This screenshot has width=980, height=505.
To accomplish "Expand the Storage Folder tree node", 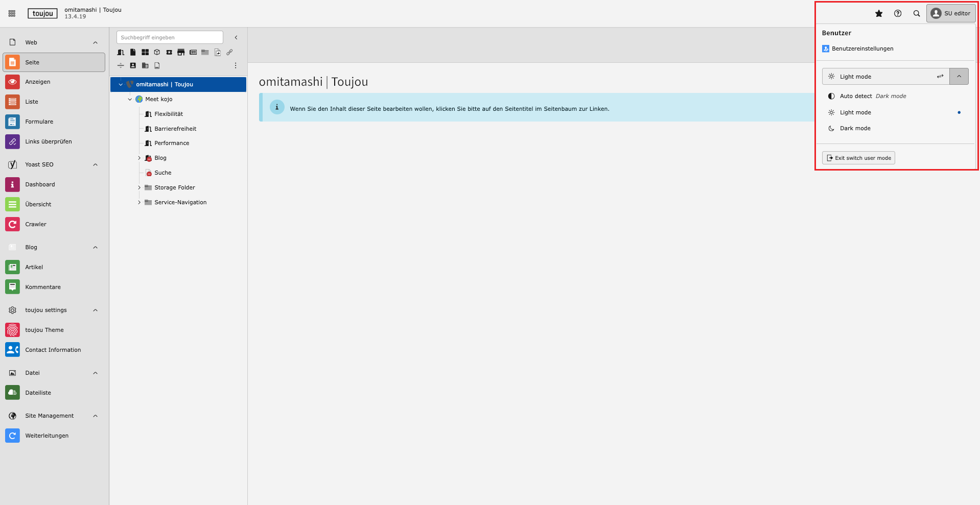I will (139, 188).
